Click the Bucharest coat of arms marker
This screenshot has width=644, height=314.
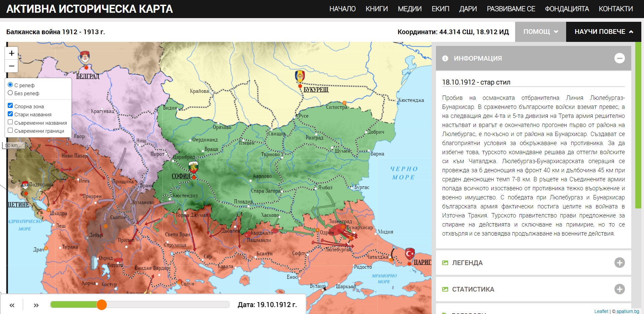point(300,76)
